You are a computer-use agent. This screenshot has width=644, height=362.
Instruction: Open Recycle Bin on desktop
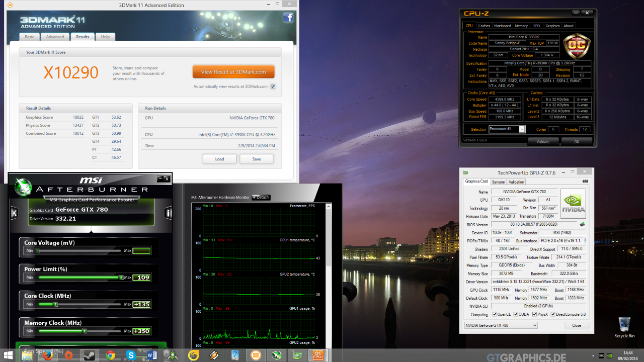pyautogui.click(x=624, y=327)
